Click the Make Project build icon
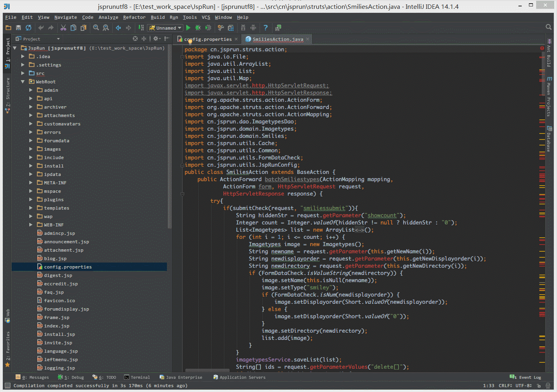 pyautogui.click(x=141, y=28)
